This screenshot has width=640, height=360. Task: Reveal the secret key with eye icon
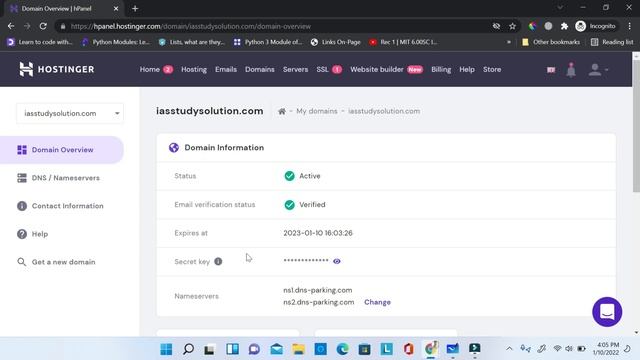(x=337, y=261)
